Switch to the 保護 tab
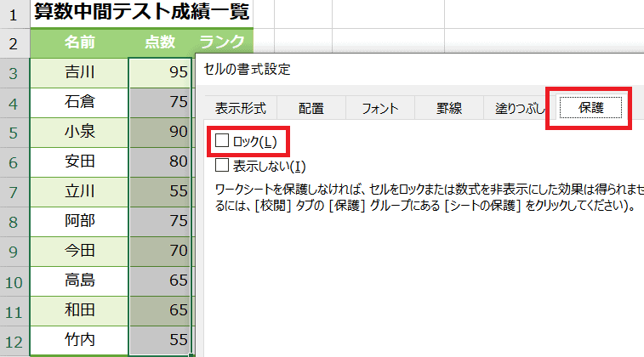The width and height of the screenshot is (644, 357). click(x=588, y=108)
